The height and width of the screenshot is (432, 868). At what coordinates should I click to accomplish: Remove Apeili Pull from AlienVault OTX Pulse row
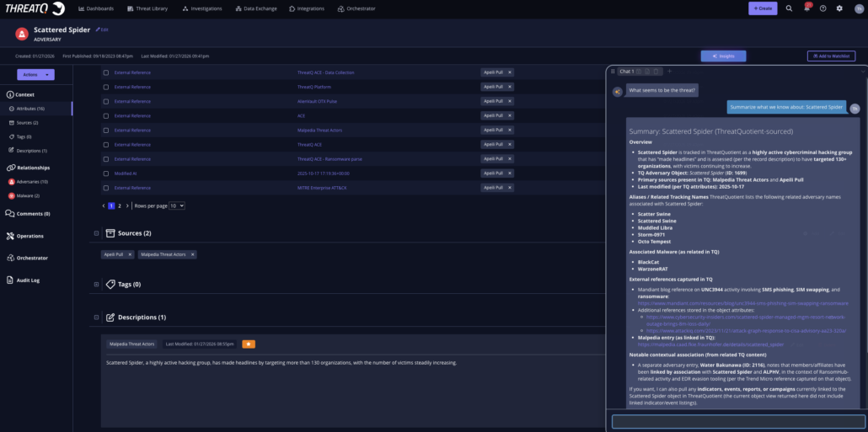tap(510, 101)
